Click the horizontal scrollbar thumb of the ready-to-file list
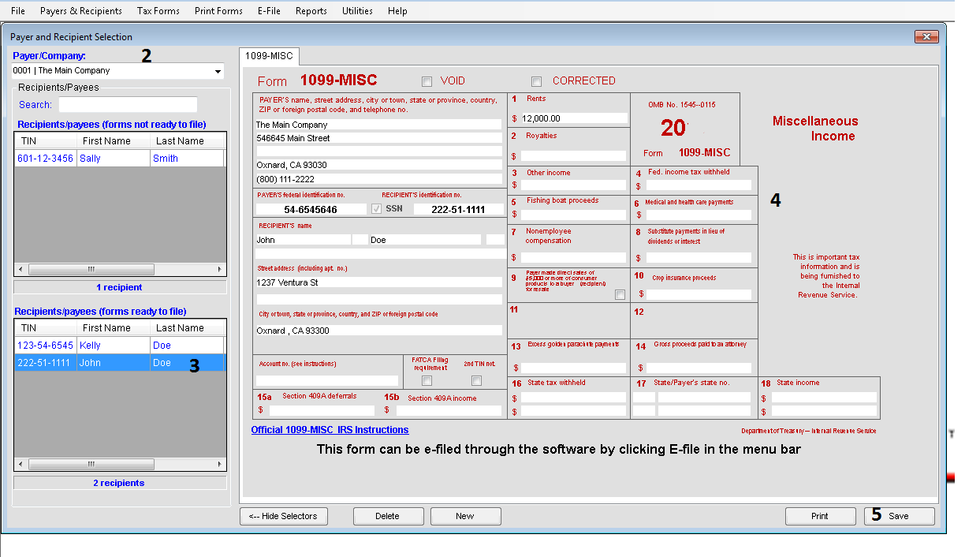 pyautogui.click(x=91, y=465)
